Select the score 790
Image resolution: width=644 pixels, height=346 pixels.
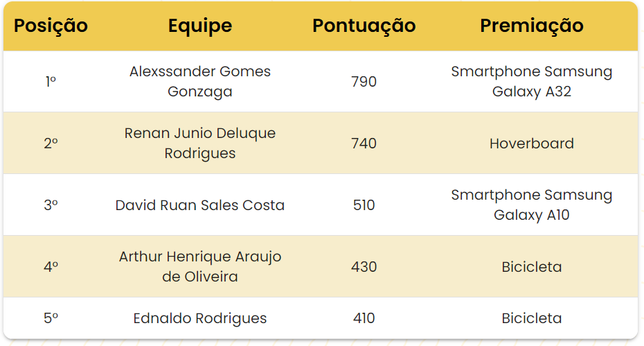(x=364, y=82)
